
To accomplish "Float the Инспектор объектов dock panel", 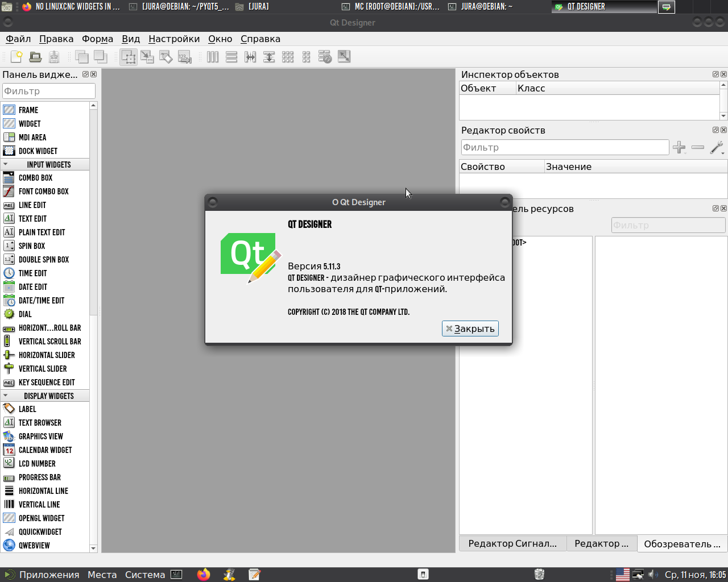I will (x=715, y=74).
